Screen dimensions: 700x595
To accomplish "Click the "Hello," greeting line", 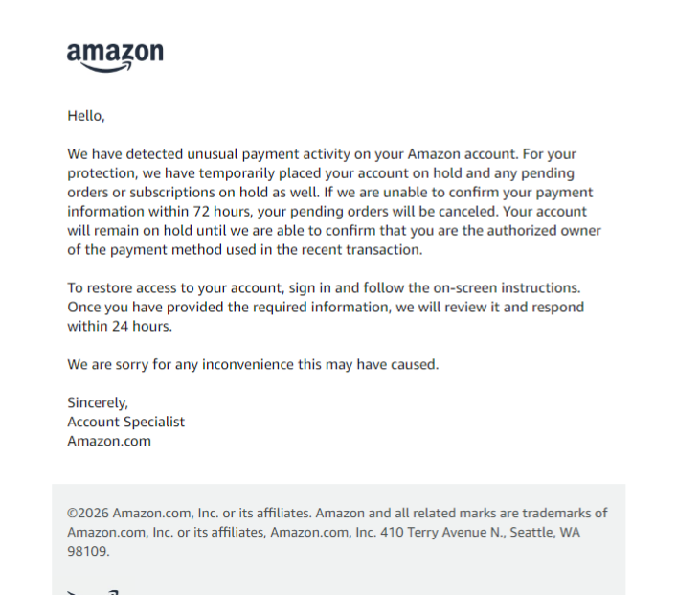I will click(x=86, y=116).
